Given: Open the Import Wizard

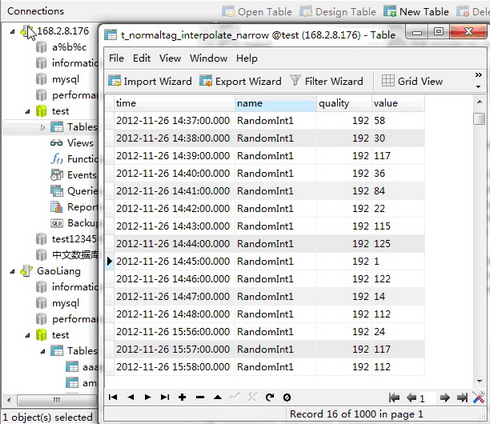Looking at the screenshot, I should pos(150,81).
